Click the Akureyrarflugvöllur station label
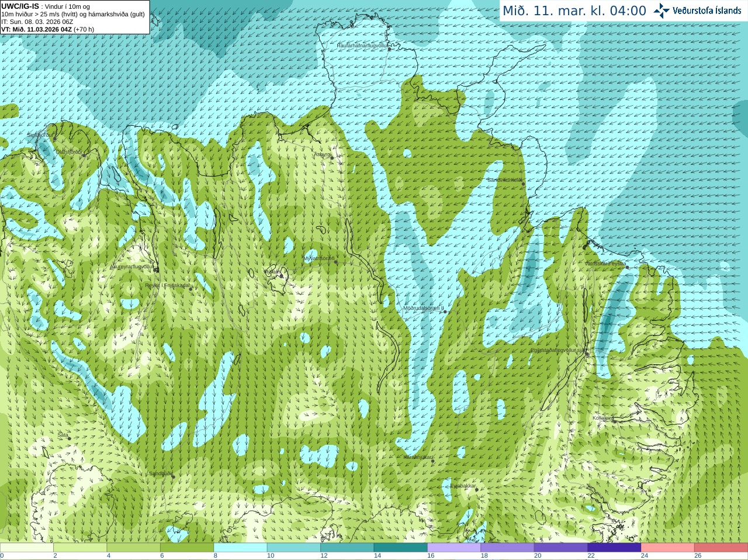748x560 pixels. point(132,267)
